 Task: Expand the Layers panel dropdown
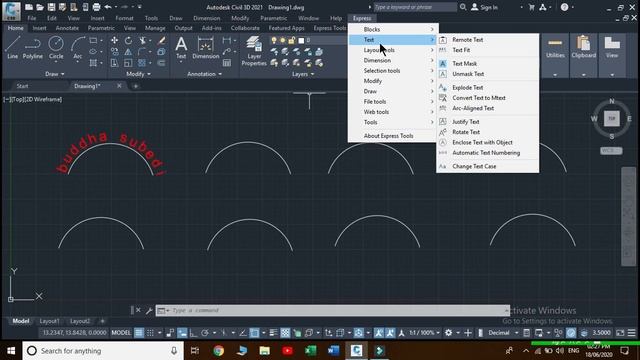(x=303, y=74)
